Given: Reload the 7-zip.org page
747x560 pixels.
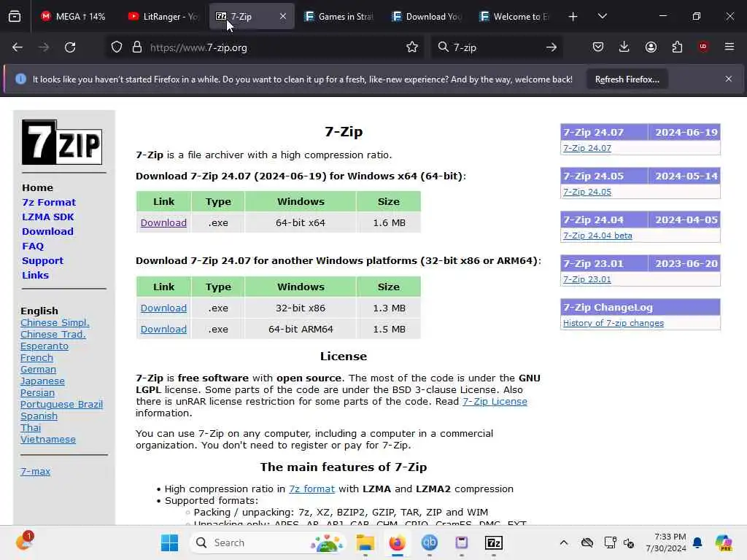Looking at the screenshot, I should pyautogui.click(x=70, y=47).
